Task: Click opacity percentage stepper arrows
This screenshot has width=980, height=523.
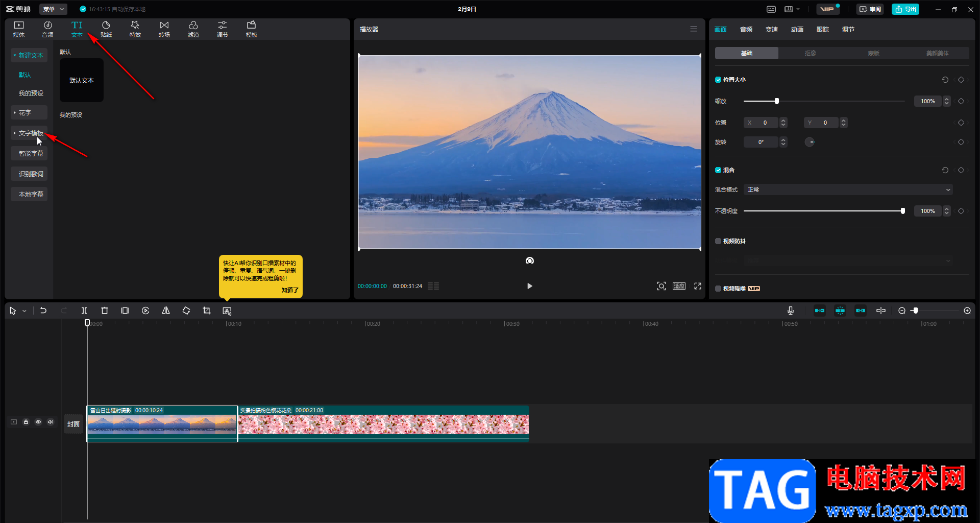Action: coord(947,211)
